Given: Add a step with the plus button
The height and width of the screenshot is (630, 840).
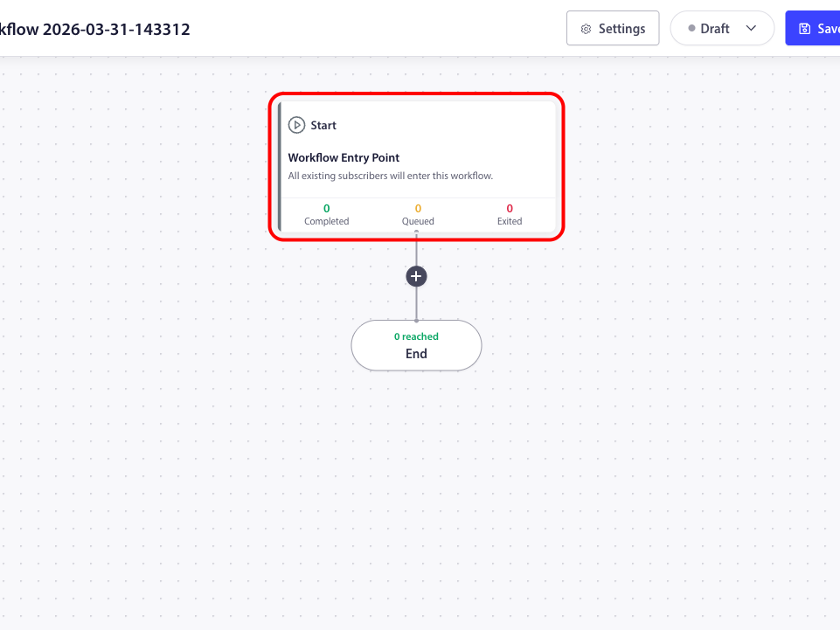Looking at the screenshot, I should tap(416, 276).
